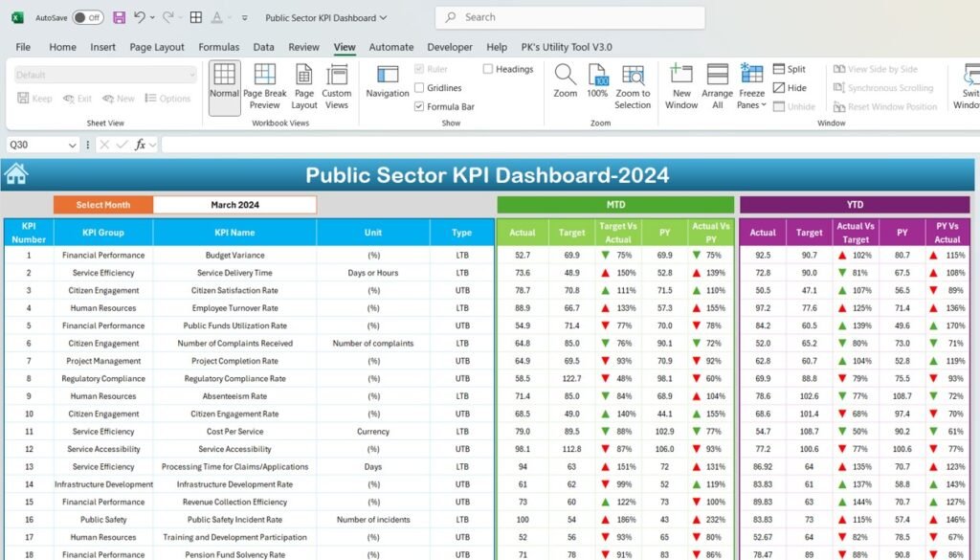
Task: Expand the Freeze Panes dropdown
Action: point(751,87)
